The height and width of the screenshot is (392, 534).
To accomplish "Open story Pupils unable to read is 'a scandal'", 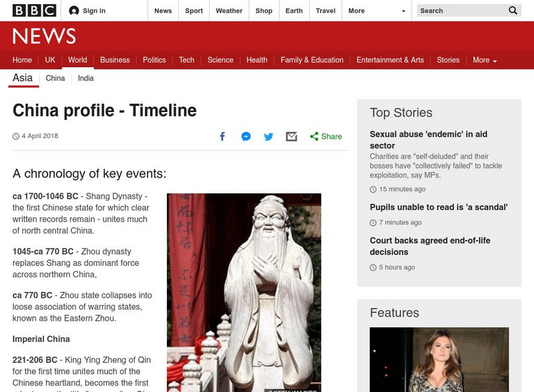I will coord(439,207).
